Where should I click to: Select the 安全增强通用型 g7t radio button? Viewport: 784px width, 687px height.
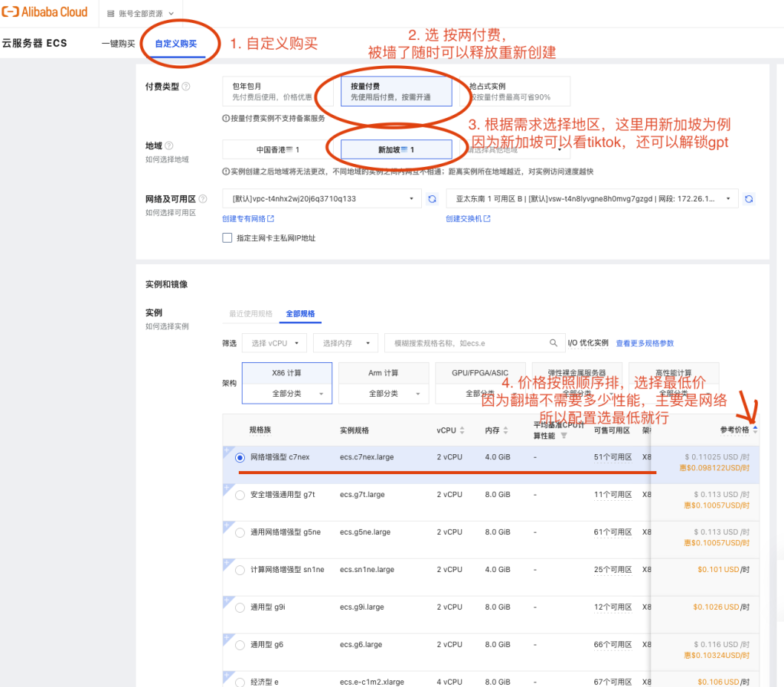point(240,495)
